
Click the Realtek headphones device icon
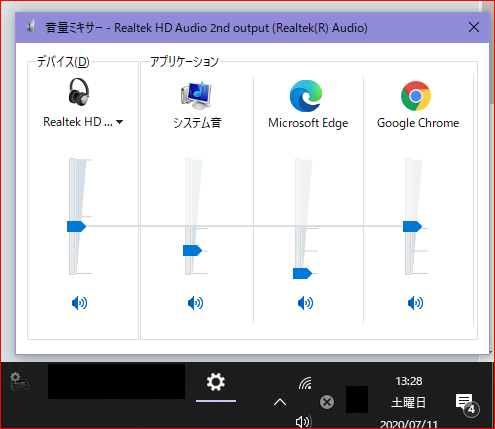[x=79, y=92]
